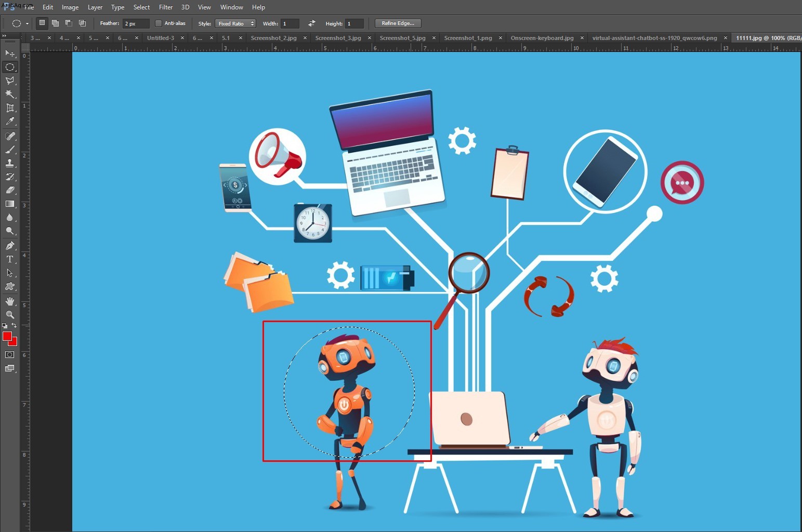This screenshot has height=532, width=802.
Task: Open the File menu
Action: point(29,7)
